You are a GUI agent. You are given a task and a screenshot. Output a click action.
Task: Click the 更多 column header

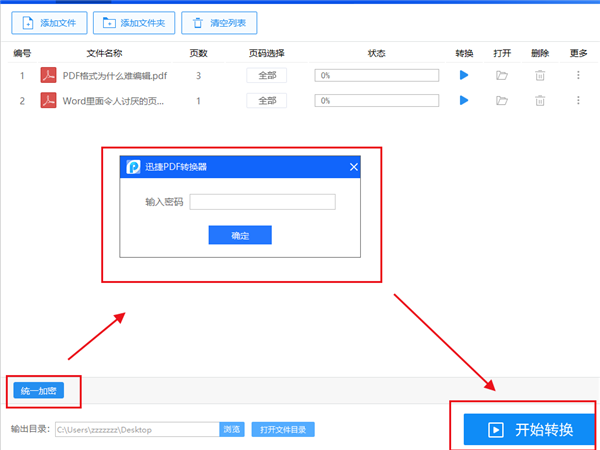[x=578, y=53]
